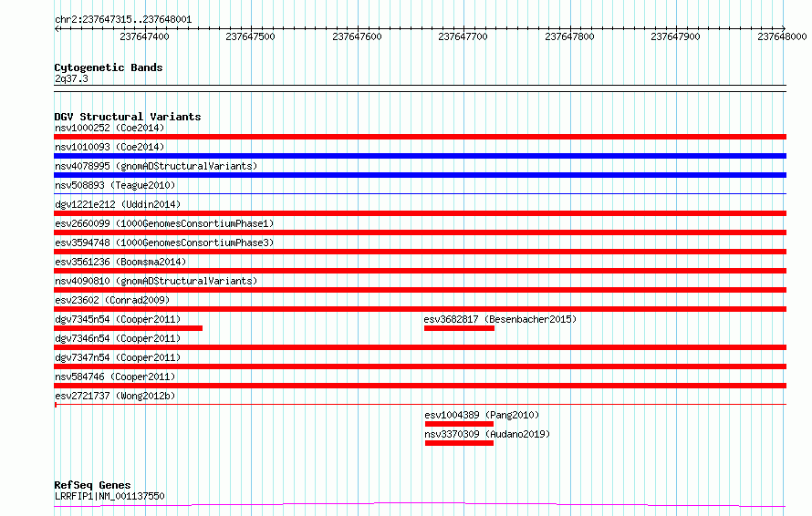812x516 pixels.
Task: Click ruler position 237648000
Action: coord(782,36)
